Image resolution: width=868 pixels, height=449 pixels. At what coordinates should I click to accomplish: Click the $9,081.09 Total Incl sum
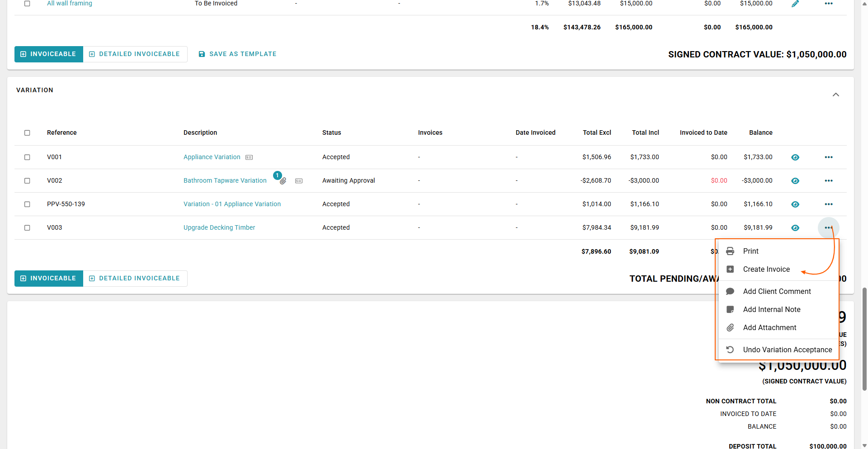644,251
